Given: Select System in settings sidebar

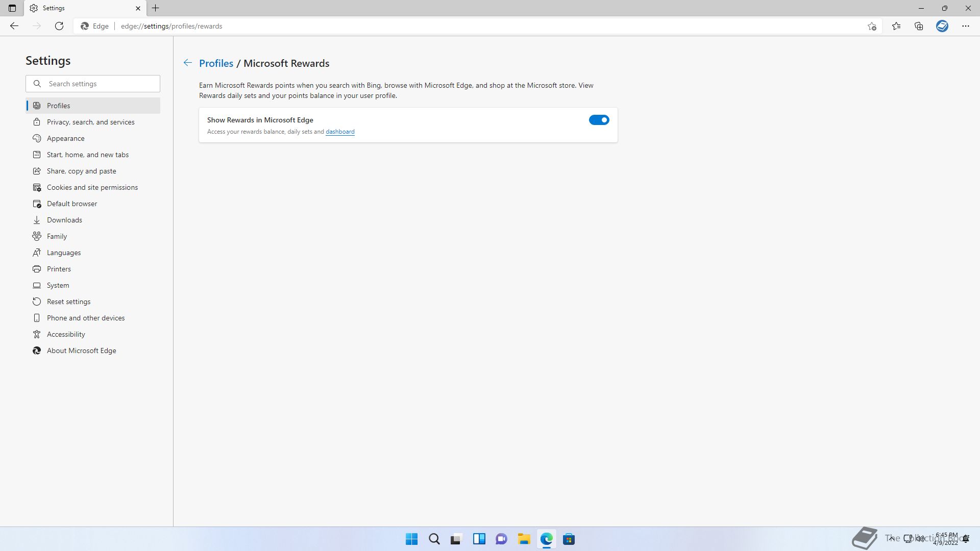Looking at the screenshot, I should click(93, 285).
